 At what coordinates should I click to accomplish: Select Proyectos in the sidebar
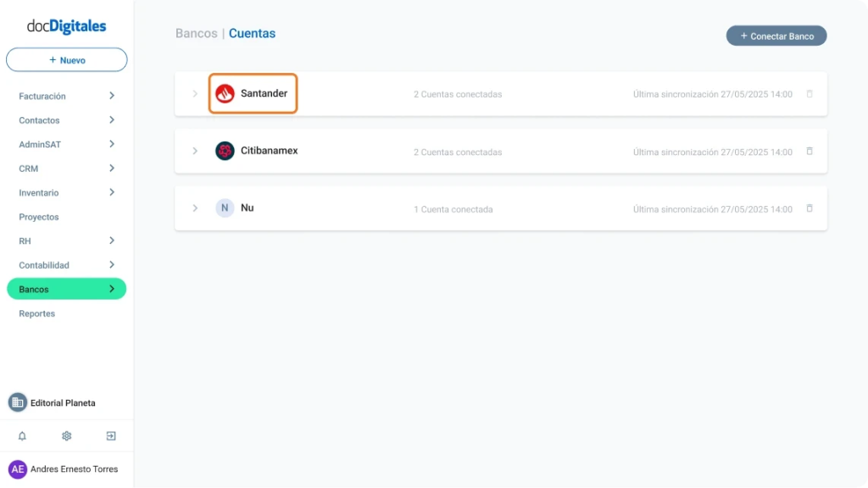pos(39,217)
